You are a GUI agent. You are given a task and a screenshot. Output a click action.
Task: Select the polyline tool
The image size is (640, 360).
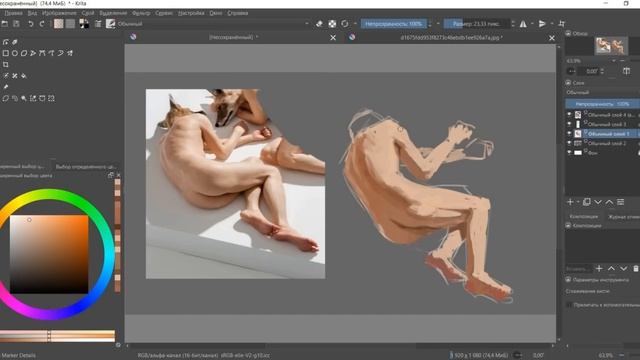coord(33,53)
